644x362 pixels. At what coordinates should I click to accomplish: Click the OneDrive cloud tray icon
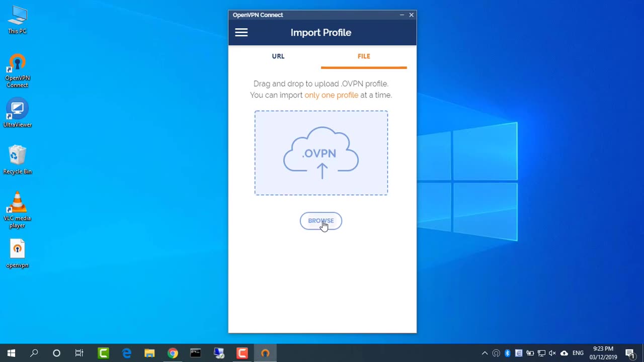pos(564,353)
